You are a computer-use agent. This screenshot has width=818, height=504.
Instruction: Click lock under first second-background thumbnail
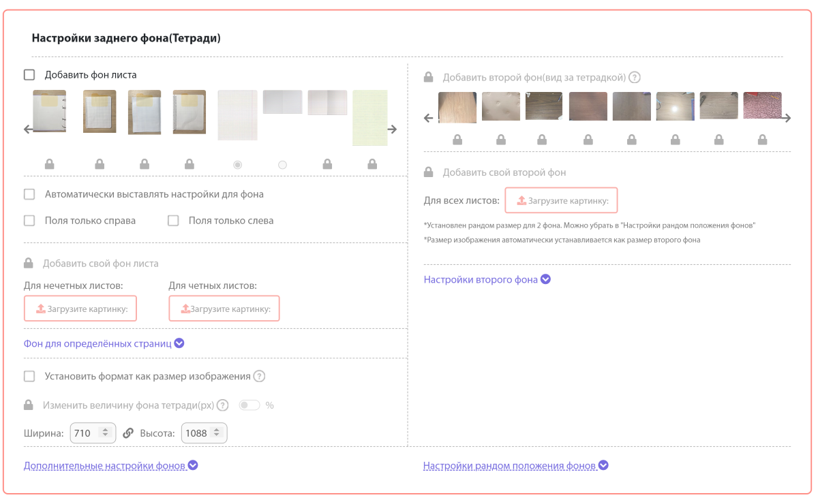coord(457,140)
